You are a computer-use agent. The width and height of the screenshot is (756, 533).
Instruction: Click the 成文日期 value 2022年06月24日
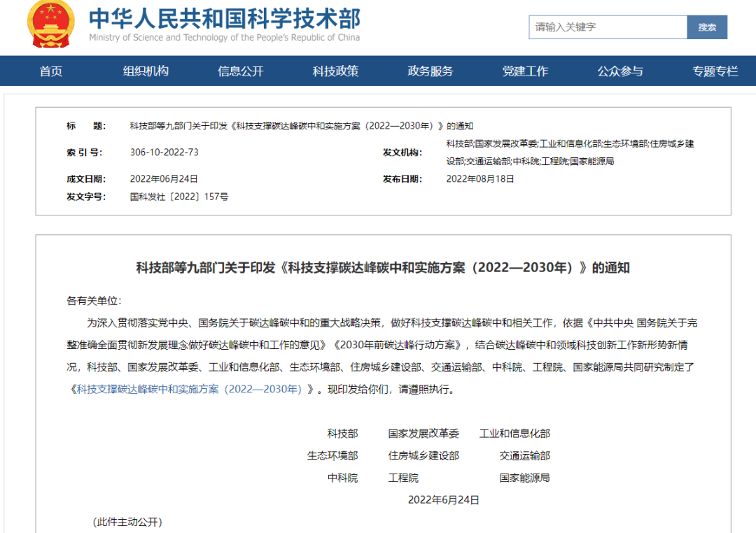(164, 179)
